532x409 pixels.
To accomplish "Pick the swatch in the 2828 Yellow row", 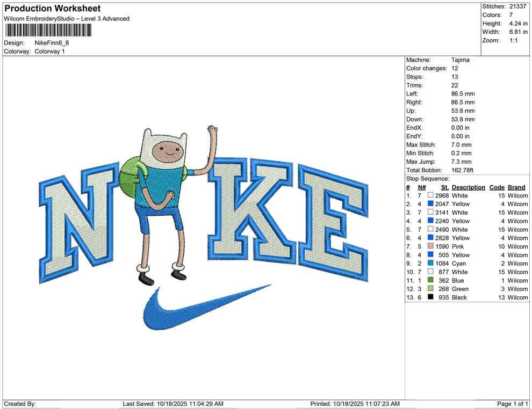I will 430,238.
